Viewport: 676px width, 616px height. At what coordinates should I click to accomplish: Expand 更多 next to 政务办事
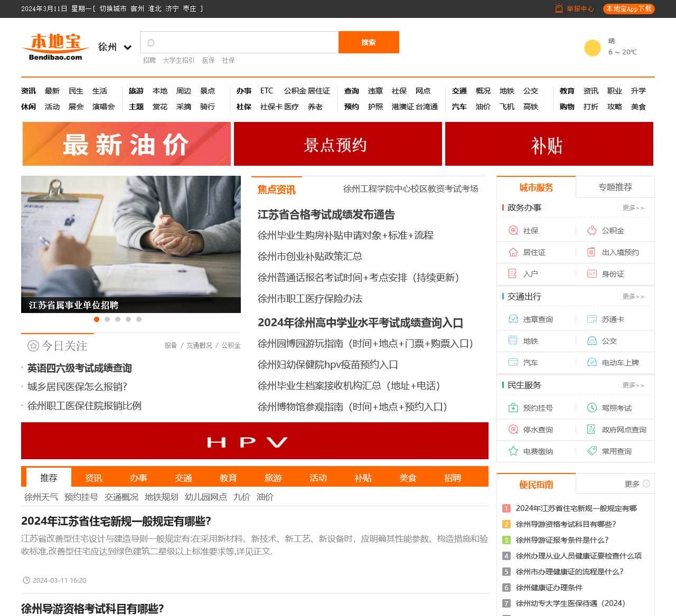(x=633, y=208)
